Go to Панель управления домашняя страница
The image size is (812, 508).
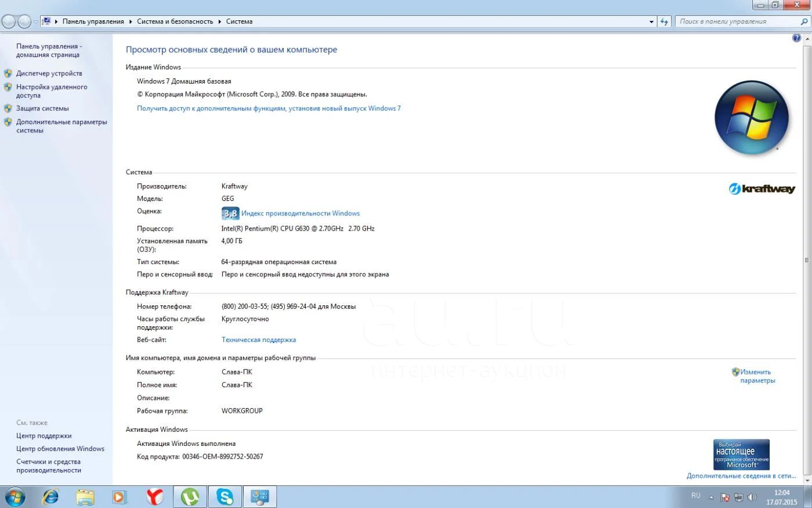coord(49,51)
